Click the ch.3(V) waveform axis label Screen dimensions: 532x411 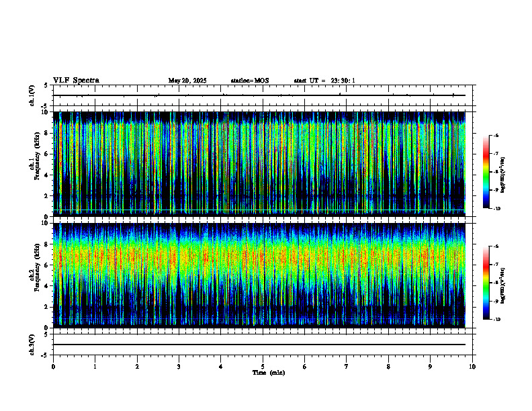point(32,345)
